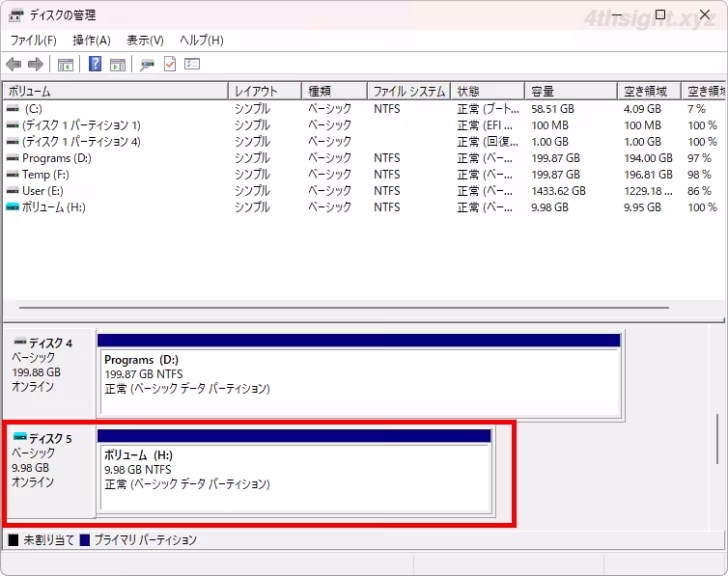The height and width of the screenshot is (576, 728).
Task: Select the cyan drive icon for ボリューム (H:)
Action: 13,207
